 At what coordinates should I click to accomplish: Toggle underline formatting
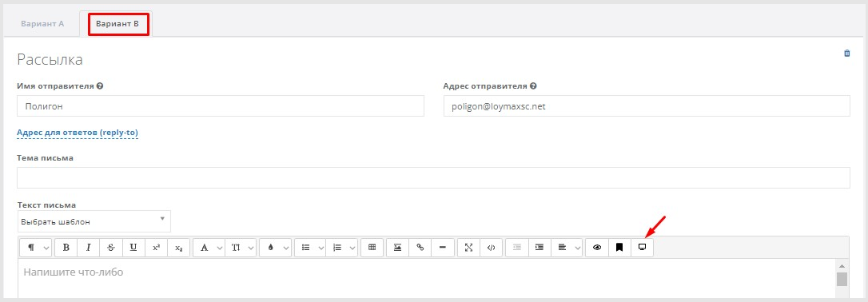tap(133, 248)
